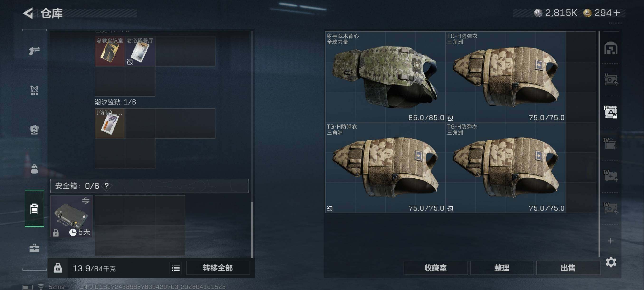Select the 总裁会议室 key card

(x=110, y=51)
